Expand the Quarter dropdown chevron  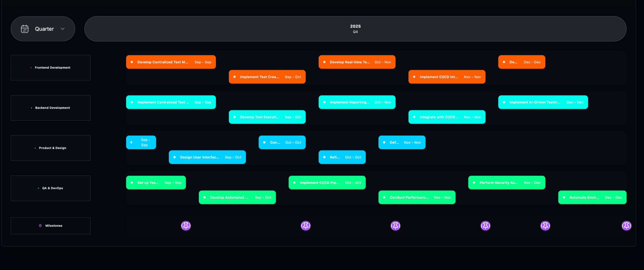pos(63,29)
